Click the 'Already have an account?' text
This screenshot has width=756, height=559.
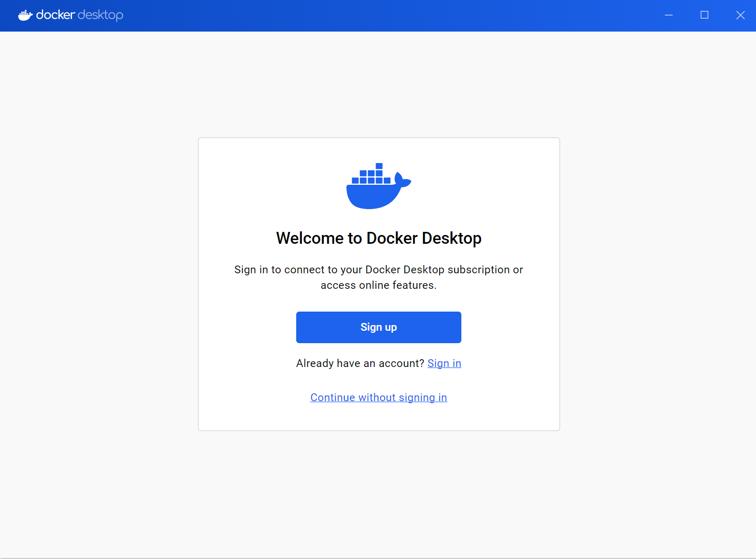pyautogui.click(x=360, y=363)
